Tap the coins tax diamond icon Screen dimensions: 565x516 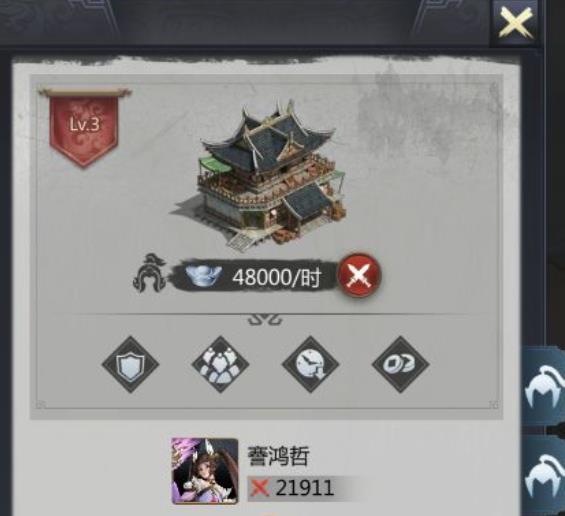tap(400, 364)
